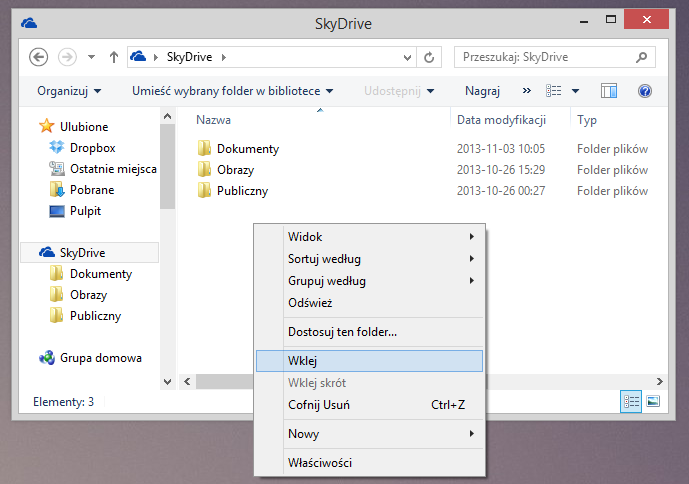Click the Elementy: 3 status text
The height and width of the screenshot is (484, 689).
click(64, 402)
